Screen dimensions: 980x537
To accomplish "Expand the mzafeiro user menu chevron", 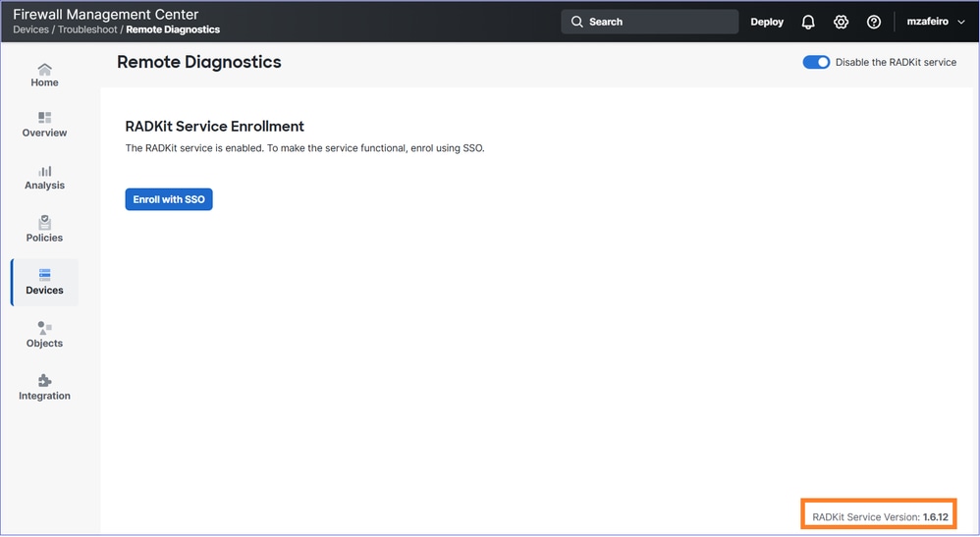I will click(961, 22).
